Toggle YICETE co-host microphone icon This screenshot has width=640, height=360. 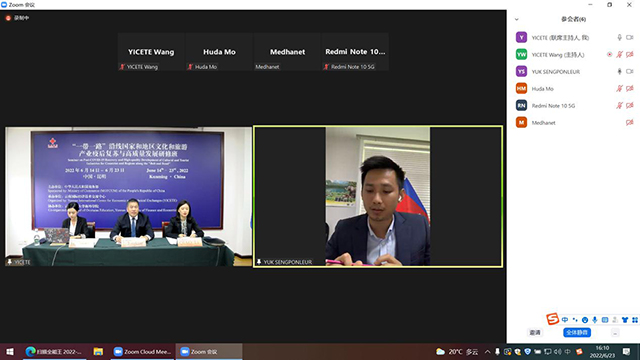coord(619,38)
